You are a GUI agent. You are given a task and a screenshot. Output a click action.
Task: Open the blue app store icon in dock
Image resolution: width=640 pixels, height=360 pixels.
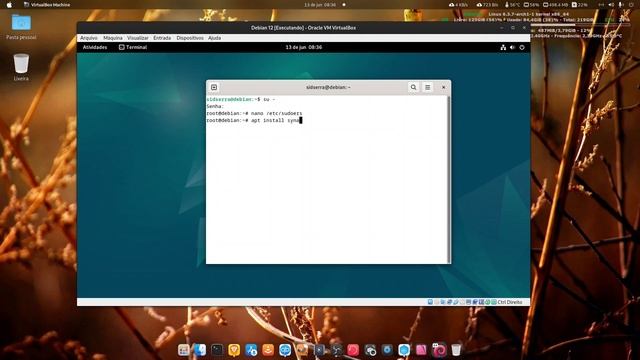pos(251,350)
